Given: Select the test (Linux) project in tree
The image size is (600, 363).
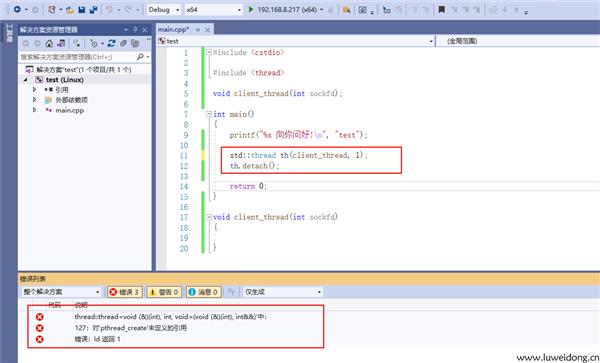Looking at the screenshot, I should (65, 80).
